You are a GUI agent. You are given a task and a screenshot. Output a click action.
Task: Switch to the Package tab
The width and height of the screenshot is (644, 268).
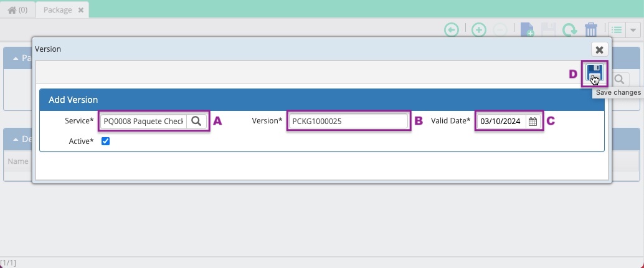point(57,10)
